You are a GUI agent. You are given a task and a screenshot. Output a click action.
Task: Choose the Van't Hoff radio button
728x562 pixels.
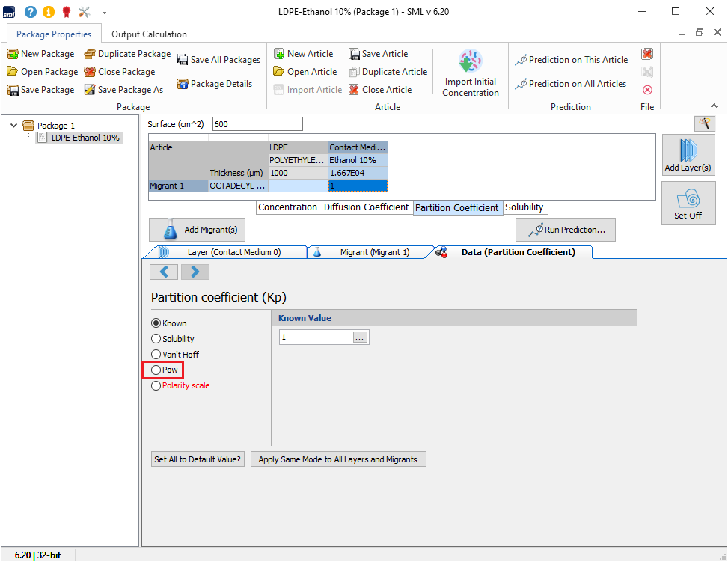[156, 355]
